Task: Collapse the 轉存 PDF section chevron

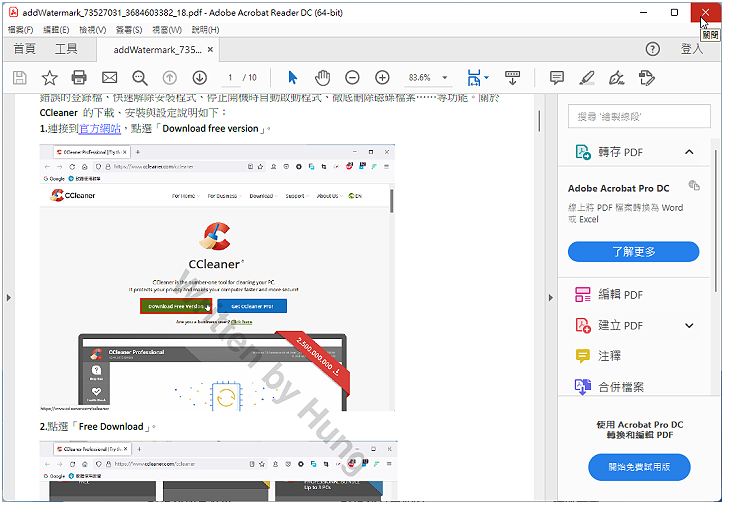Action: click(x=689, y=152)
